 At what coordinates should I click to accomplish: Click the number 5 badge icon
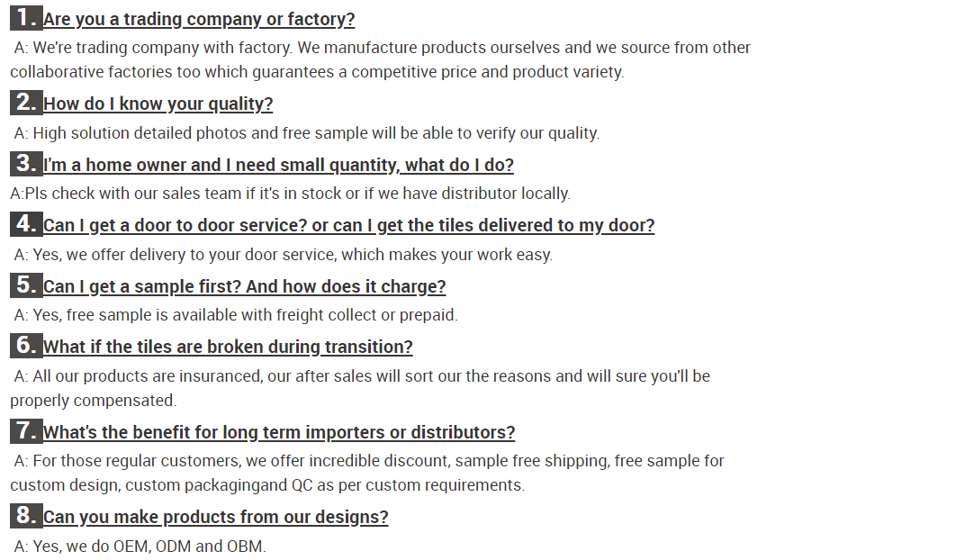click(26, 285)
